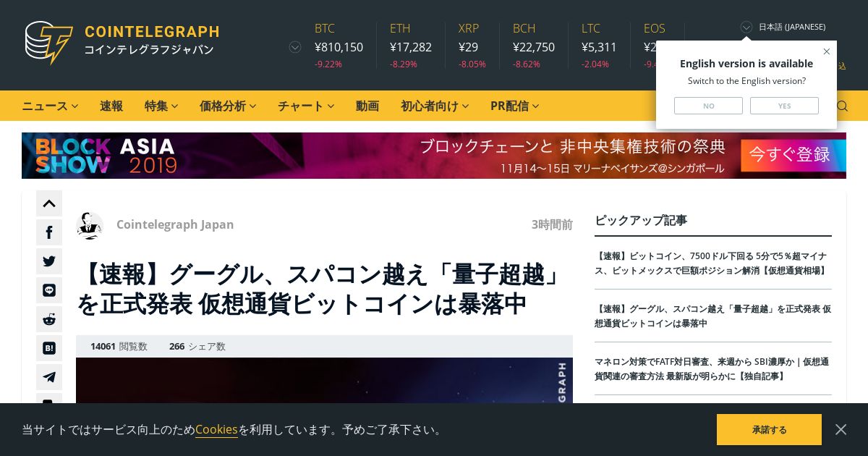Expand the PR配信 menu
This screenshot has width=868, height=456.
click(x=515, y=106)
